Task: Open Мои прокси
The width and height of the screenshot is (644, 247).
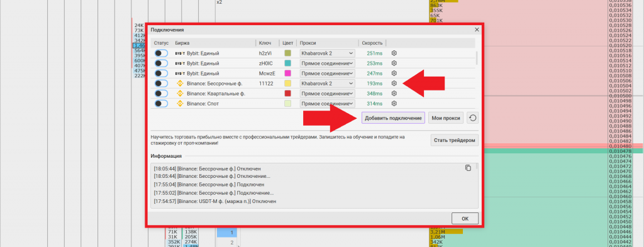Action: (x=446, y=118)
